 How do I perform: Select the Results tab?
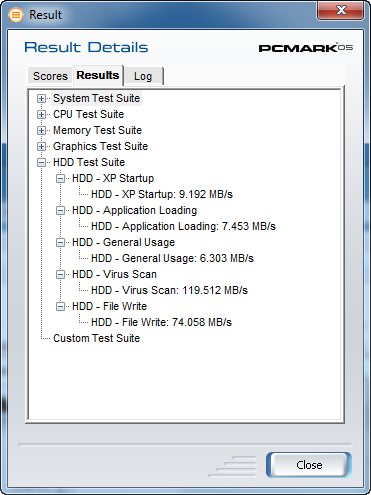tap(98, 75)
